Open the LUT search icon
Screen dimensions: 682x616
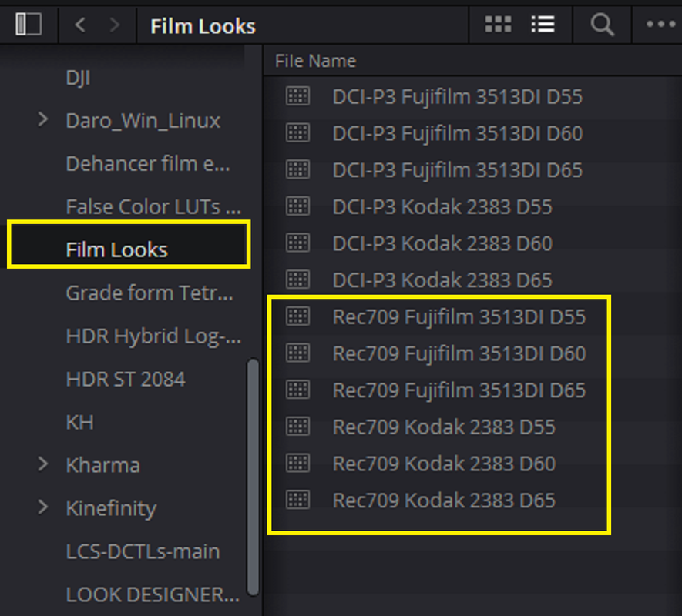click(x=603, y=25)
